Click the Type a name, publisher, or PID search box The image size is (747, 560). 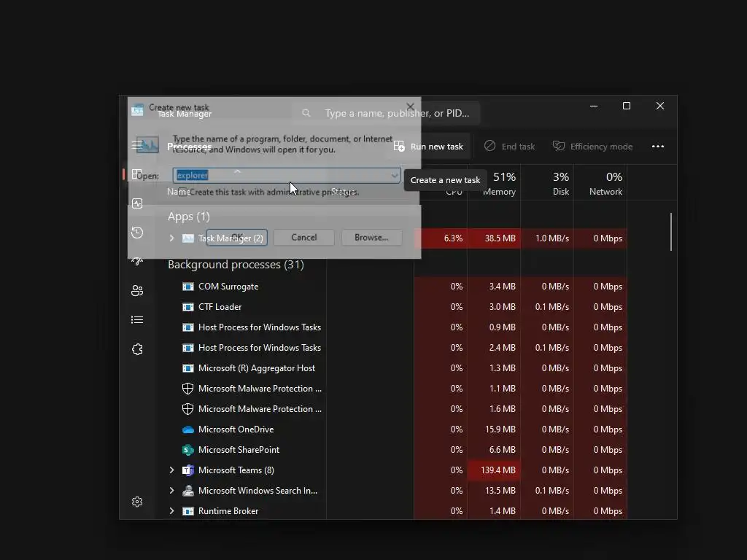click(x=385, y=113)
